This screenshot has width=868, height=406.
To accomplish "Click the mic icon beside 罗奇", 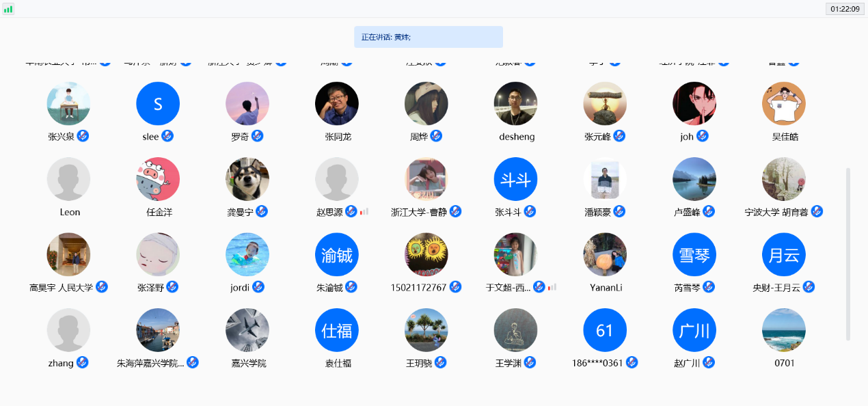I will click(258, 135).
